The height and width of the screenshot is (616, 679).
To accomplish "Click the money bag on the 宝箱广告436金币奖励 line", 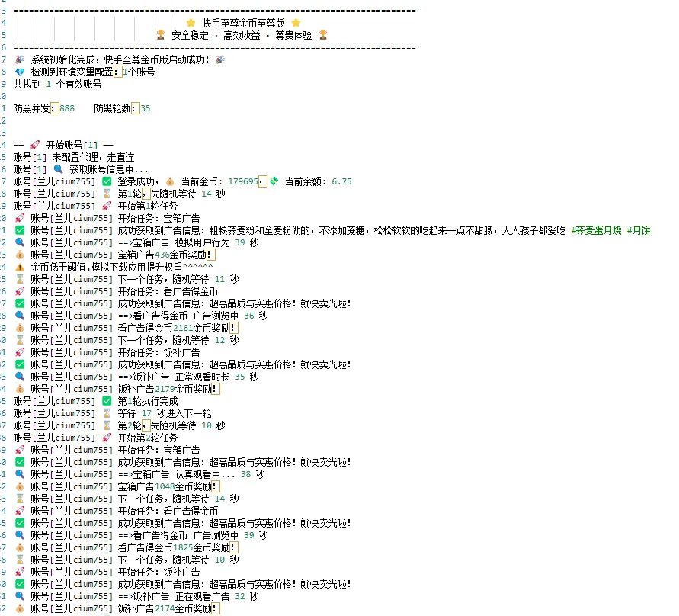I will coord(20,255).
